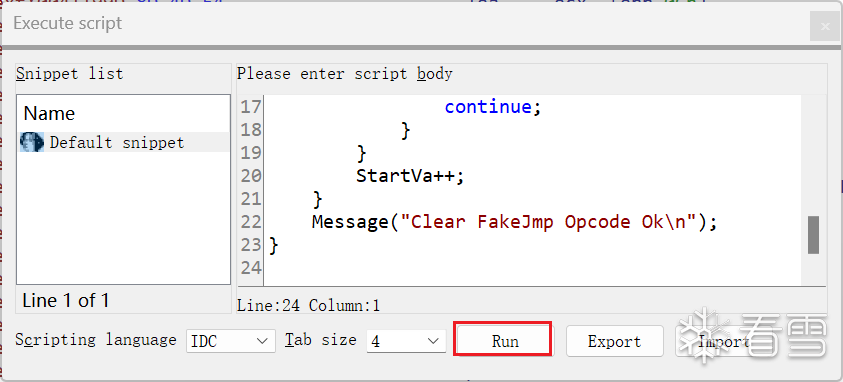Close the Execute script dialog
843x382 pixels.
[824, 26]
